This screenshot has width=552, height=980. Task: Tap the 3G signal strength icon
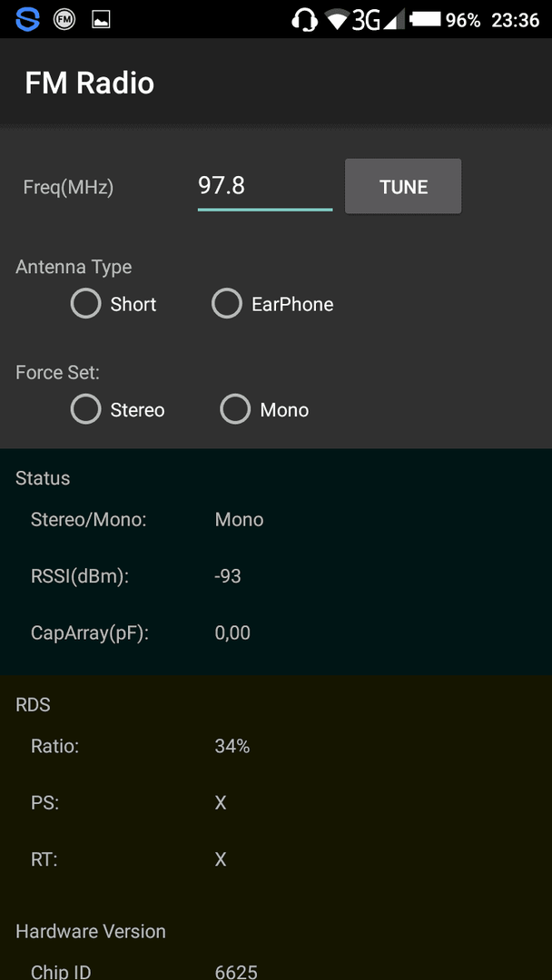374,20
